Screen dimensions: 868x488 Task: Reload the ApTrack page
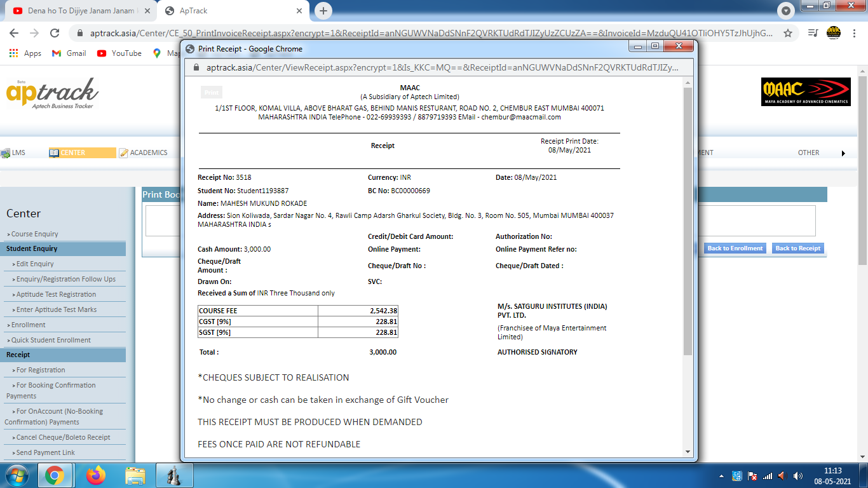point(55,33)
